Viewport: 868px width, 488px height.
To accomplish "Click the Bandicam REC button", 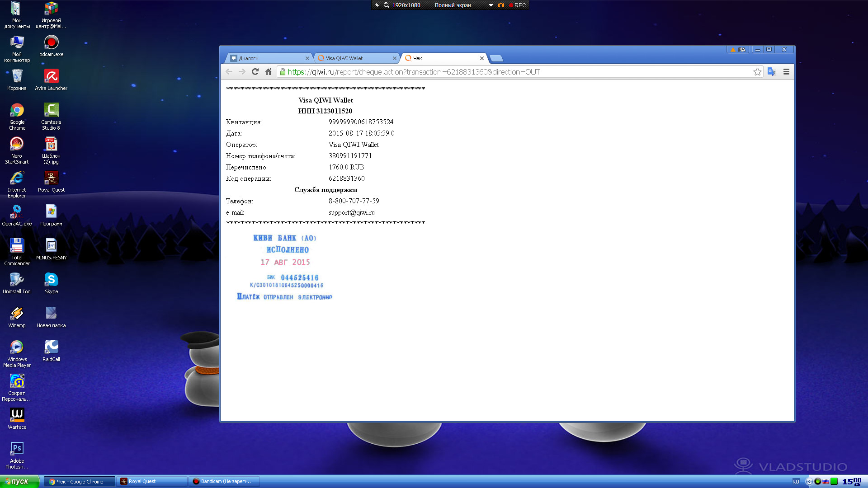I will tap(518, 5).
